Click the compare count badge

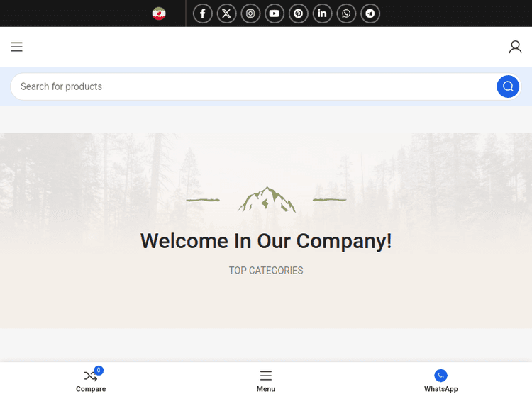point(99,370)
